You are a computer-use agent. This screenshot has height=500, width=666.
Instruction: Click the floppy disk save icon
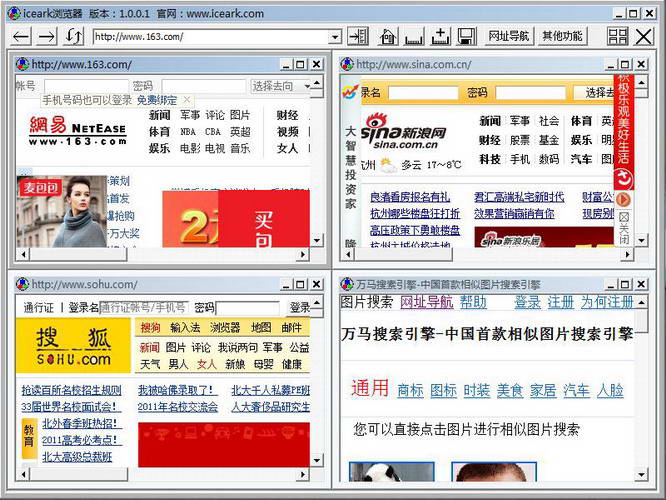tap(466, 37)
